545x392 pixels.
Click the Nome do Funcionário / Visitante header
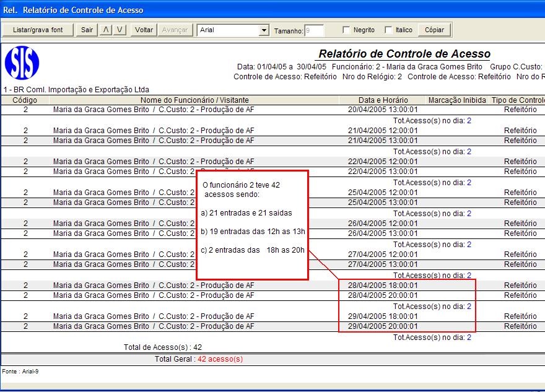point(194,100)
